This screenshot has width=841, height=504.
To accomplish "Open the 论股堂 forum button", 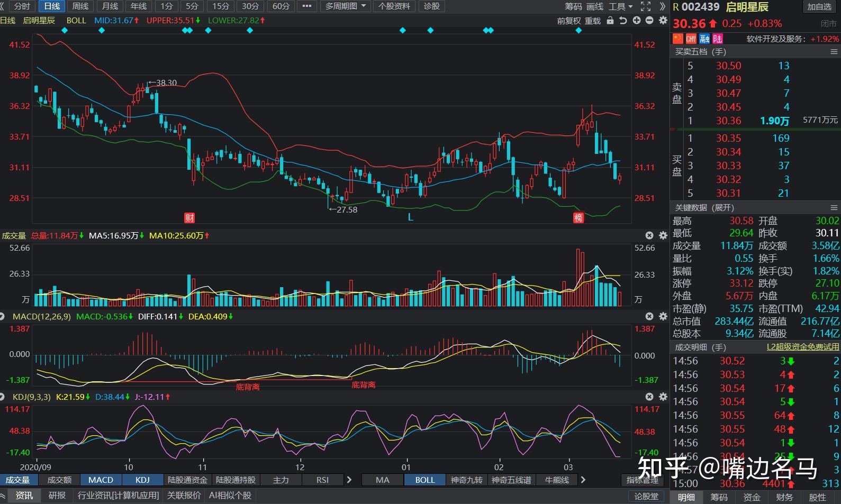I will click(646, 496).
